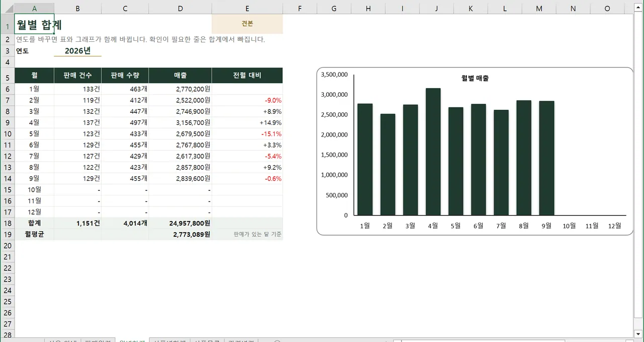Image resolution: width=644 pixels, height=342 pixels.
Task: Select the total 24,957,800원 cell
Action: 180,223
